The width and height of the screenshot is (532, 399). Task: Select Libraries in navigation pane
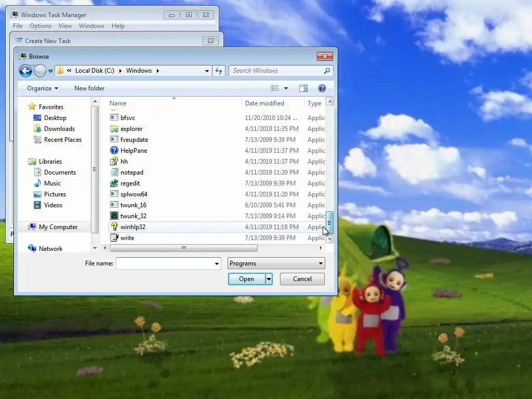50,162
